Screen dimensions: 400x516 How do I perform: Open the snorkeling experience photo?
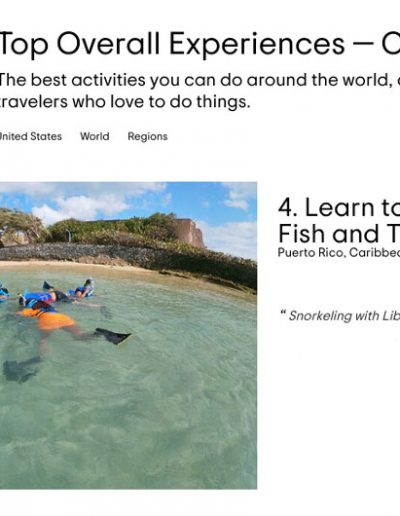tap(128, 335)
